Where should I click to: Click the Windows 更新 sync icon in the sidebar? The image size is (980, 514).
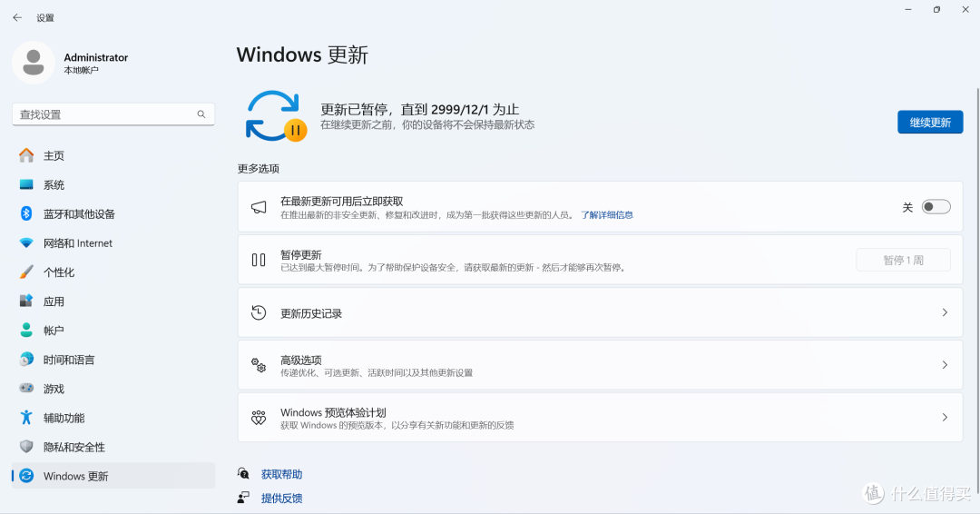26,476
